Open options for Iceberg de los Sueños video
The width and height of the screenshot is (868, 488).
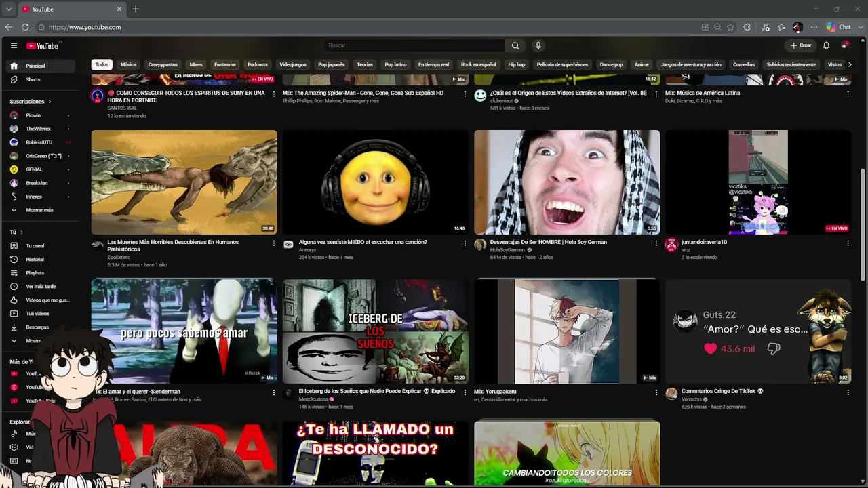pos(465,392)
